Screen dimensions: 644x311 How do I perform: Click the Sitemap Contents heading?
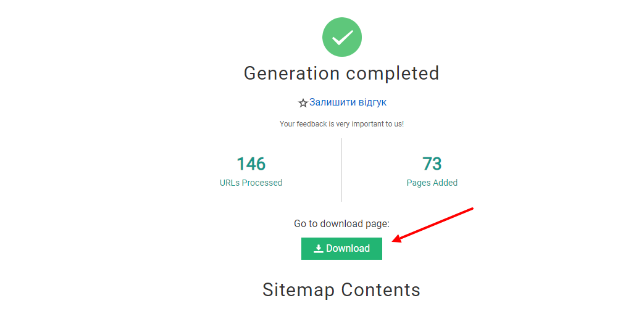click(x=341, y=289)
